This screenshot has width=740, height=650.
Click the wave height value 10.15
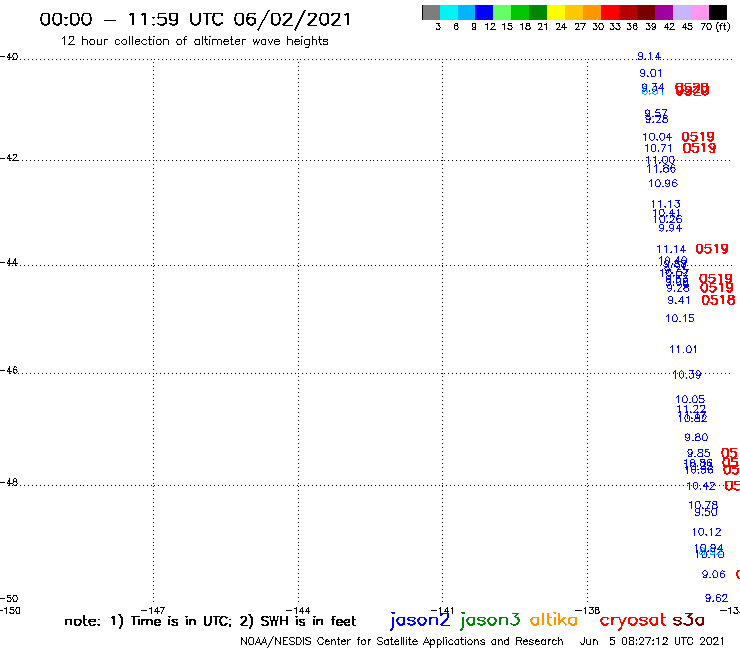tap(680, 318)
